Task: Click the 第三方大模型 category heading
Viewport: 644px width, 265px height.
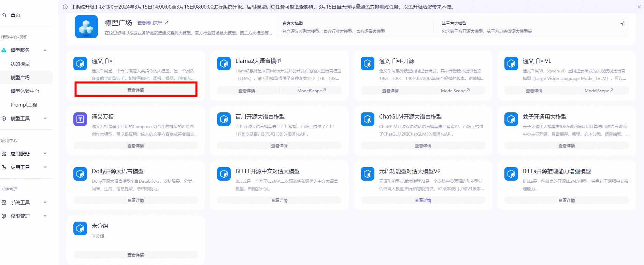Action: [x=454, y=24]
